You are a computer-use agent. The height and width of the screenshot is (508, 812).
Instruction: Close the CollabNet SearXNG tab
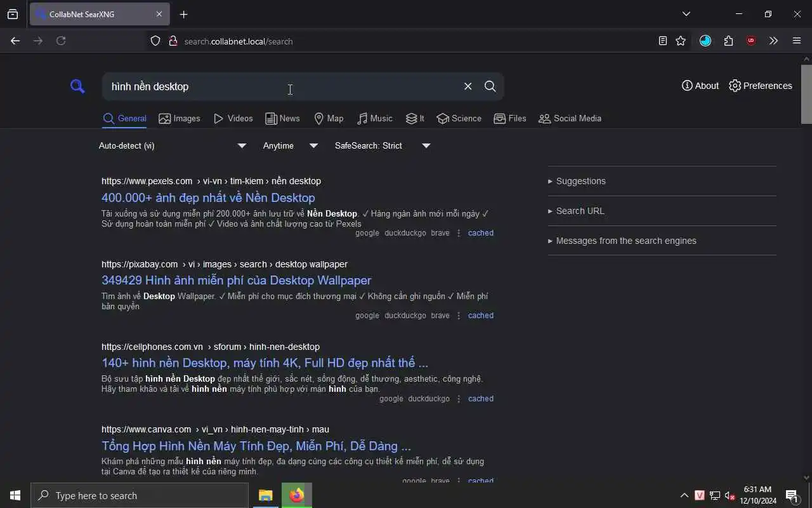pyautogui.click(x=159, y=14)
